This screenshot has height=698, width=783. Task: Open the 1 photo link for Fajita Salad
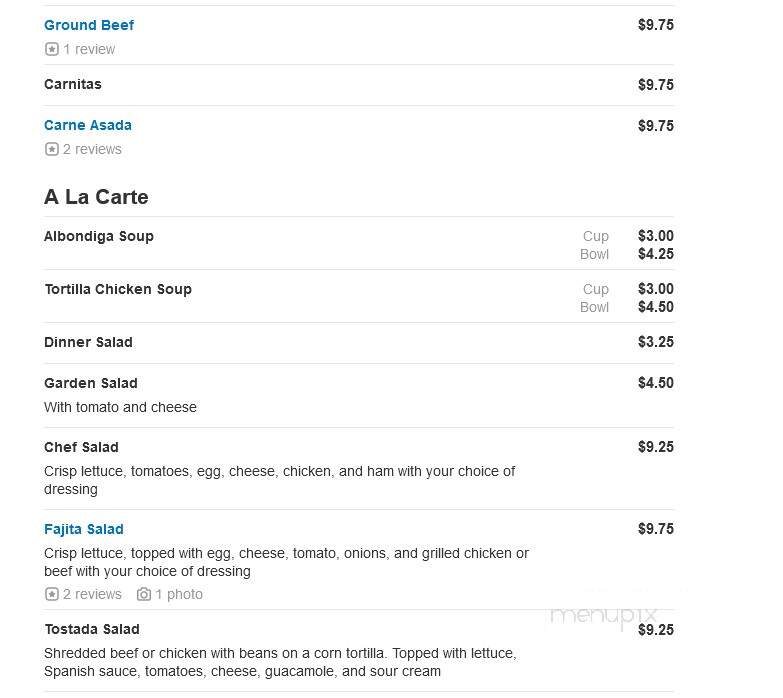(179, 594)
